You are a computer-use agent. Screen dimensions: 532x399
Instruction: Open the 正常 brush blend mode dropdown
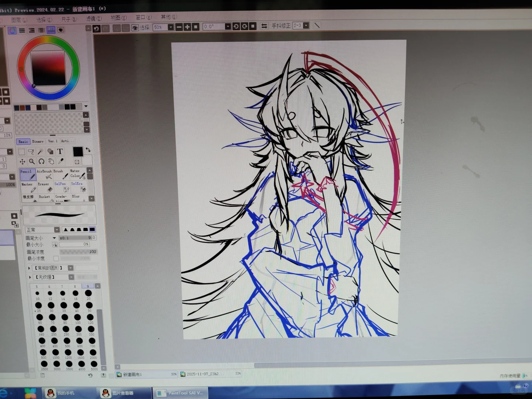point(57,230)
